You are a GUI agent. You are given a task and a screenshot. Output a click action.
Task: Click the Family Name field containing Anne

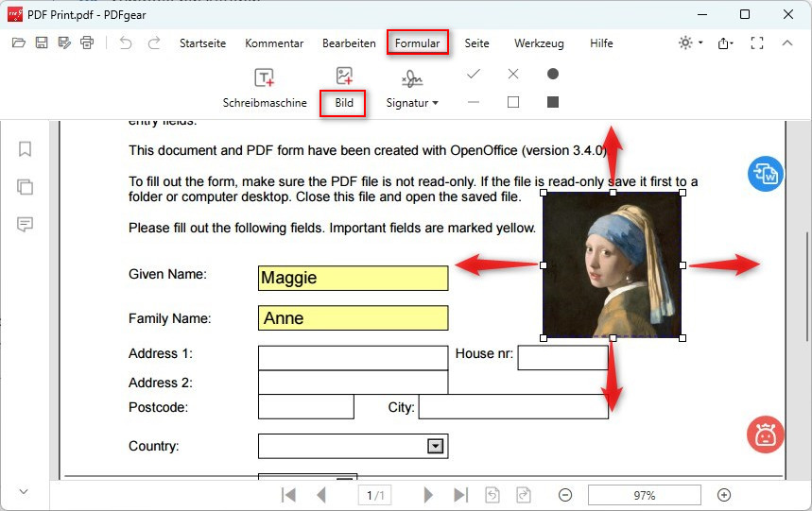tap(354, 318)
